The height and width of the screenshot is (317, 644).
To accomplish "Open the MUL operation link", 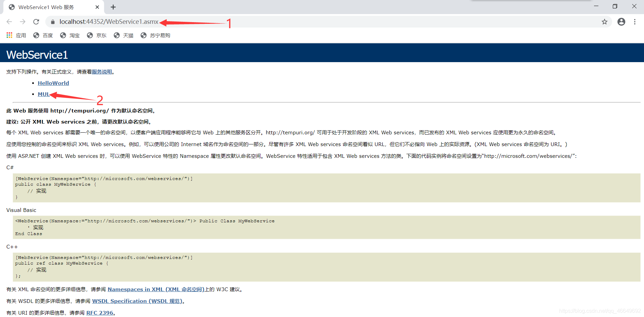I will pyautogui.click(x=44, y=94).
